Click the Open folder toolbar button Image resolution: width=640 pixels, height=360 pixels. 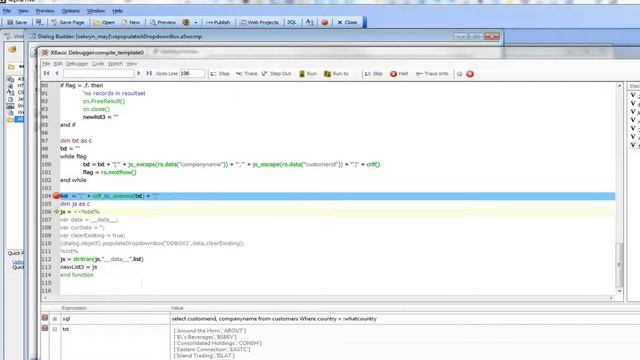(104, 22)
